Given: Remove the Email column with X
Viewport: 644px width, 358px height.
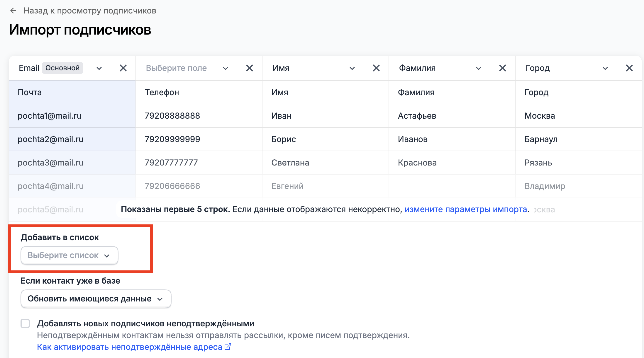Looking at the screenshot, I should click(123, 68).
